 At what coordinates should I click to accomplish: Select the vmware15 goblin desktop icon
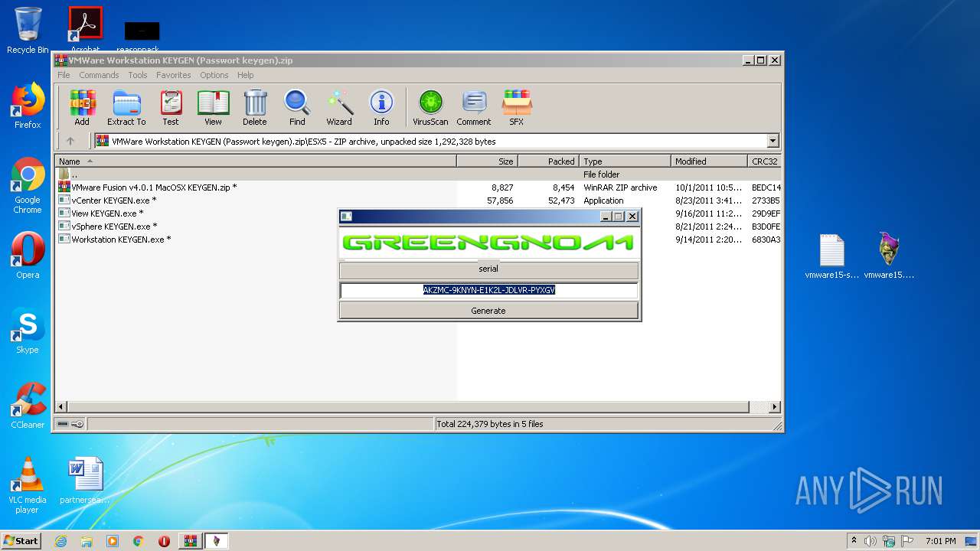pyautogui.click(x=889, y=256)
